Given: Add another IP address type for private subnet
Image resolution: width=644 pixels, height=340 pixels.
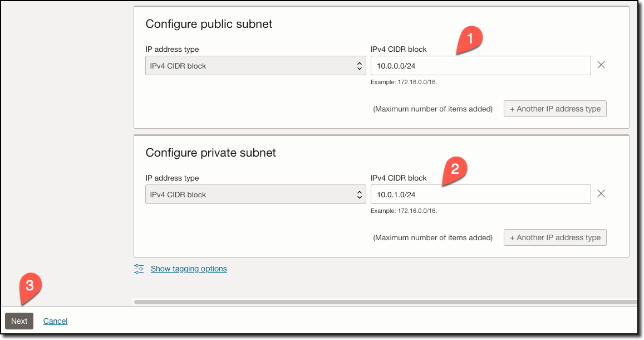Looking at the screenshot, I should coord(554,237).
